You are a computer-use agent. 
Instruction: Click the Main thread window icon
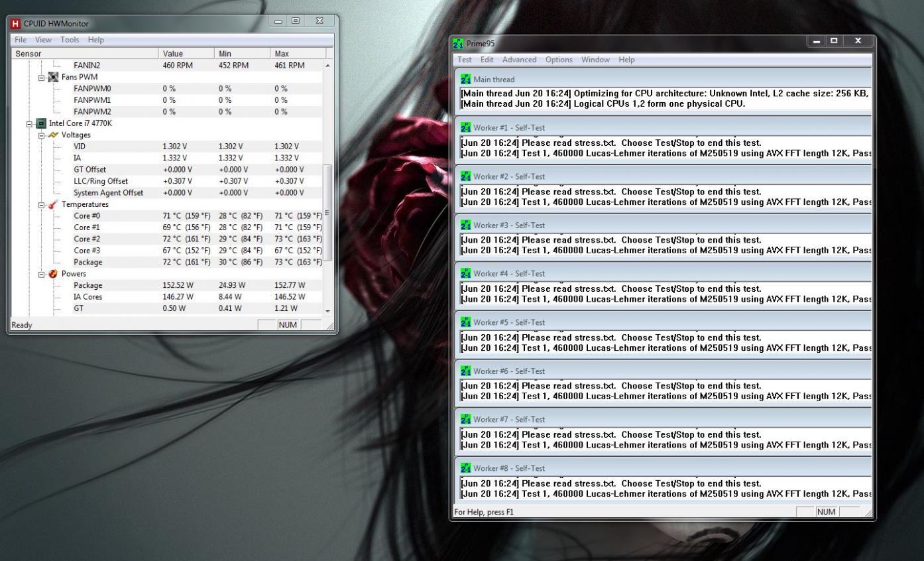click(466, 80)
